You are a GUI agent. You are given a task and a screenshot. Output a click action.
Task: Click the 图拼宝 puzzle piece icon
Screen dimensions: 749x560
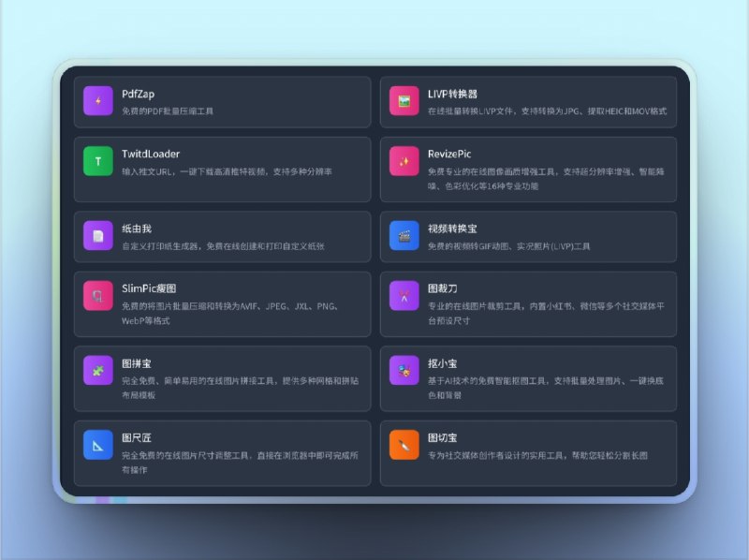(99, 372)
